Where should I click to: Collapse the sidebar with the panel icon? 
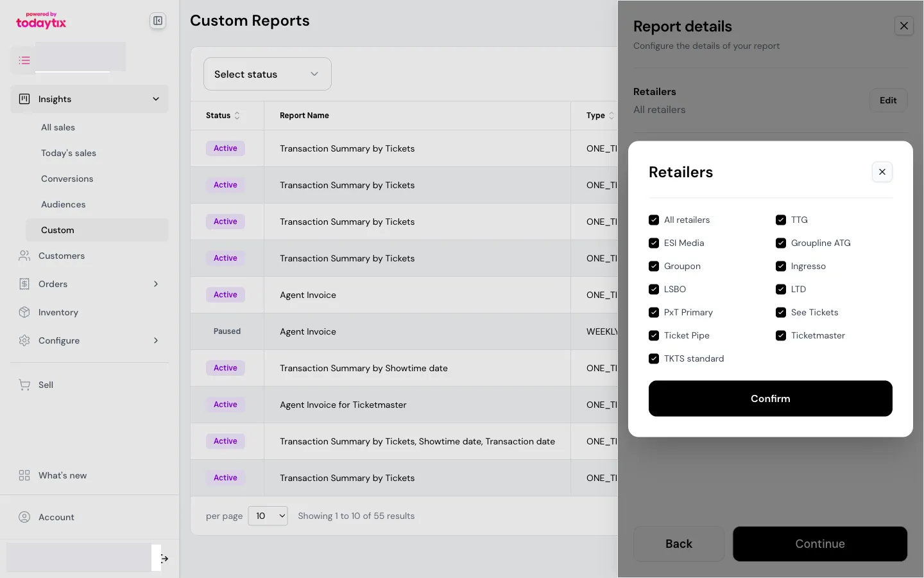pyautogui.click(x=158, y=21)
